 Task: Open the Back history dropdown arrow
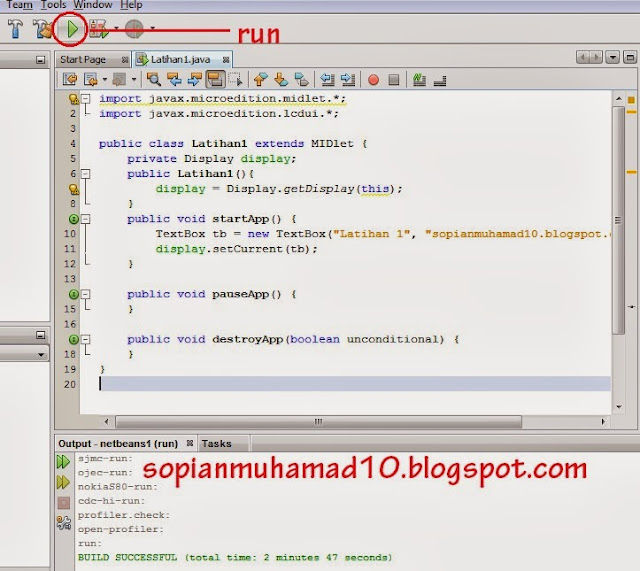coord(105,79)
